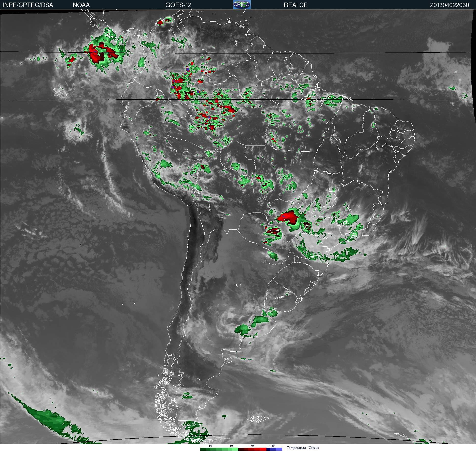Click the -70 tick on the color scale
Image resolution: width=476 pixels, height=451 pixels.
coord(251,446)
